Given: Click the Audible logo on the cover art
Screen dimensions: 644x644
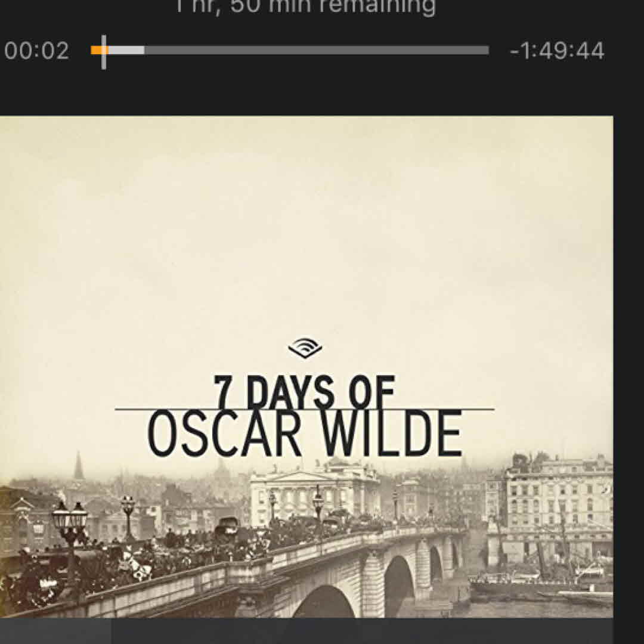Looking at the screenshot, I should tap(305, 348).
